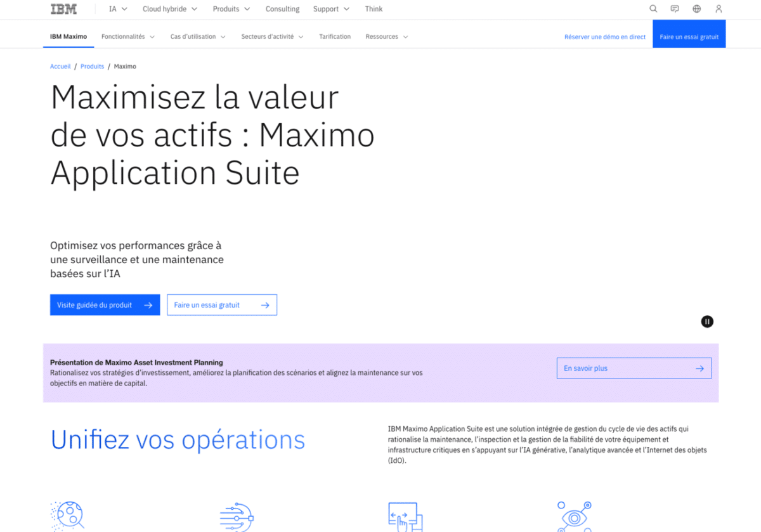Open the chat support icon
This screenshot has width=761, height=532.
[675, 9]
